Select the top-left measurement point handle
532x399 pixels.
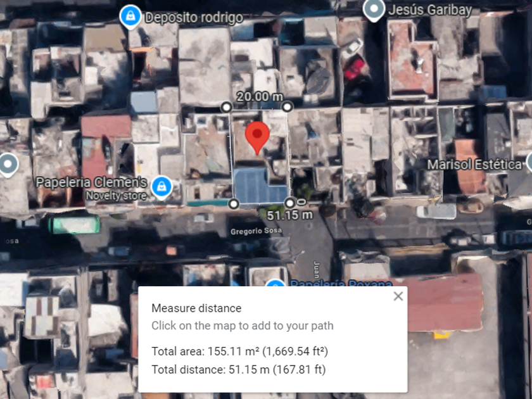226,107
